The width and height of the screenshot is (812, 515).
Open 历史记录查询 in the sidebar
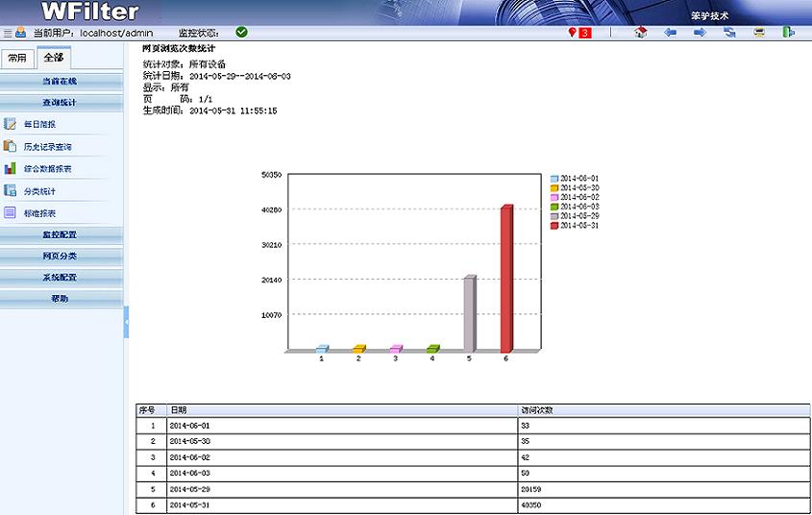pos(47,147)
